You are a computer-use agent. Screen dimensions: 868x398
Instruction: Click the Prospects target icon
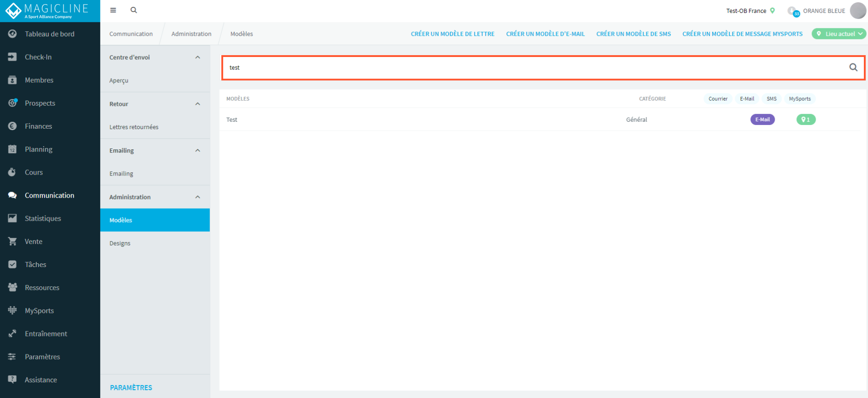(12, 103)
